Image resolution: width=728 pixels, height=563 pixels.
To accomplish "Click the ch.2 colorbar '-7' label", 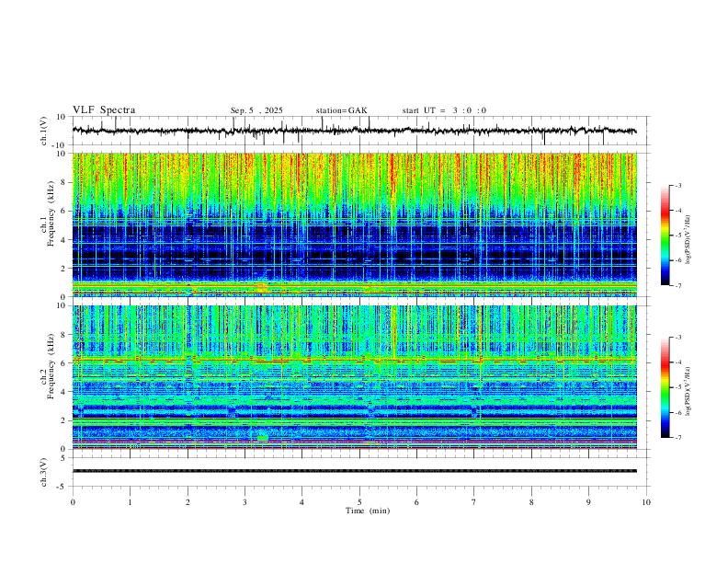I will click(677, 437).
